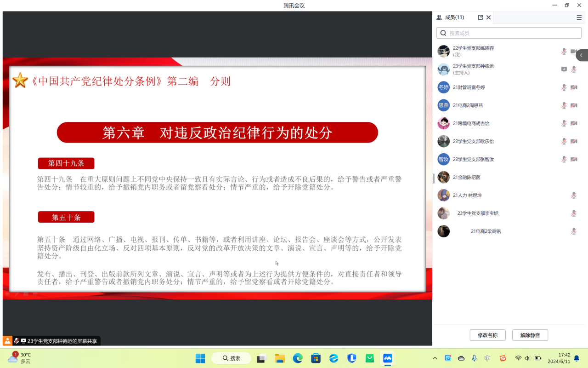Click disabled camera icon for 21电商2周思燕
The height and width of the screenshot is (368, 588).
574,105
